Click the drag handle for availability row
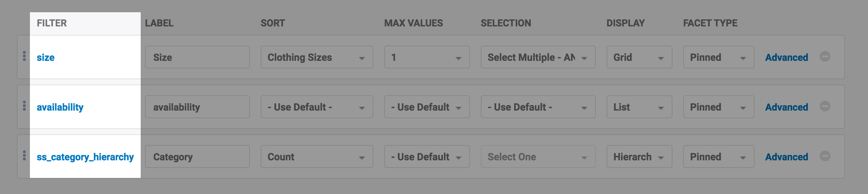This screenshot has width=868, height=194. click(x=24, y=106)
